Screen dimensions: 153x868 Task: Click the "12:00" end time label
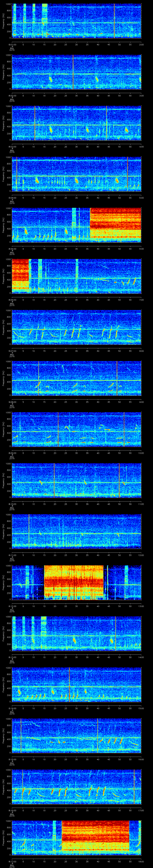tap(141, 555)
